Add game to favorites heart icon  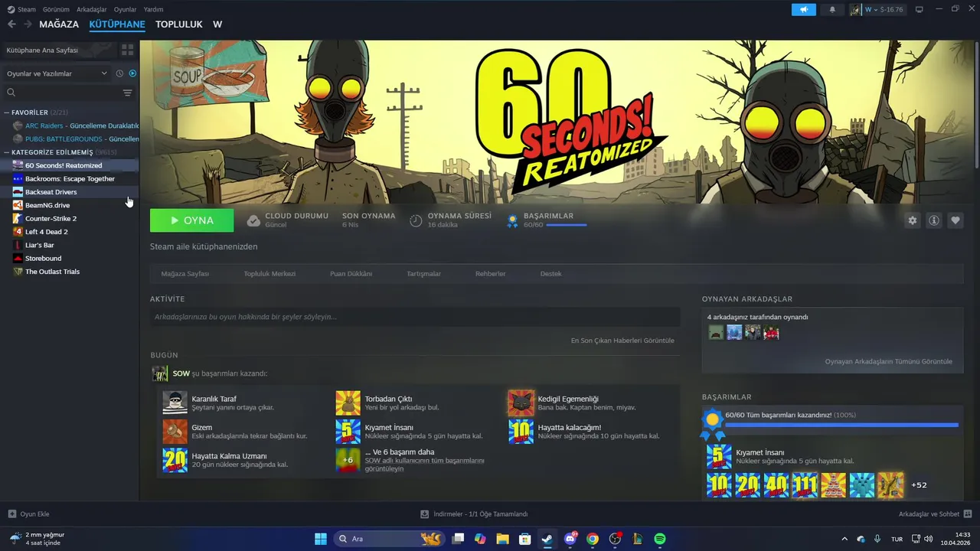click(955, 220)
